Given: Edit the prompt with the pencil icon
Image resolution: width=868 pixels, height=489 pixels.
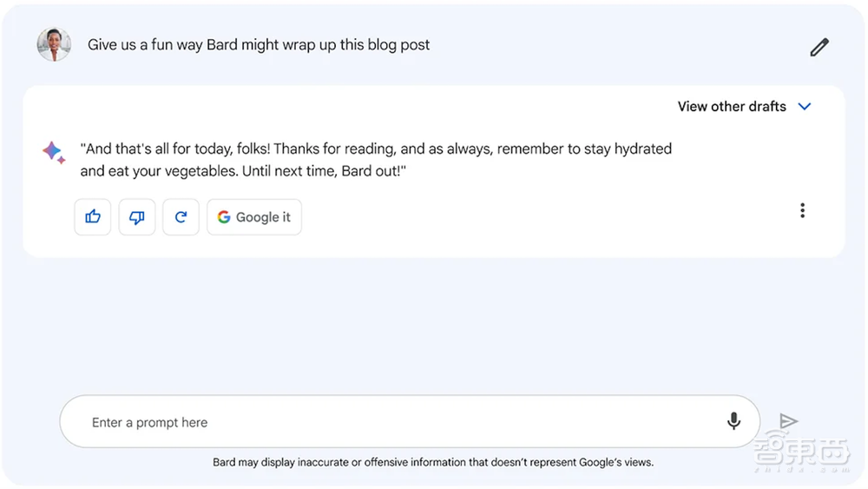Looking at the screenshot, I should click(x=819, y=47).
